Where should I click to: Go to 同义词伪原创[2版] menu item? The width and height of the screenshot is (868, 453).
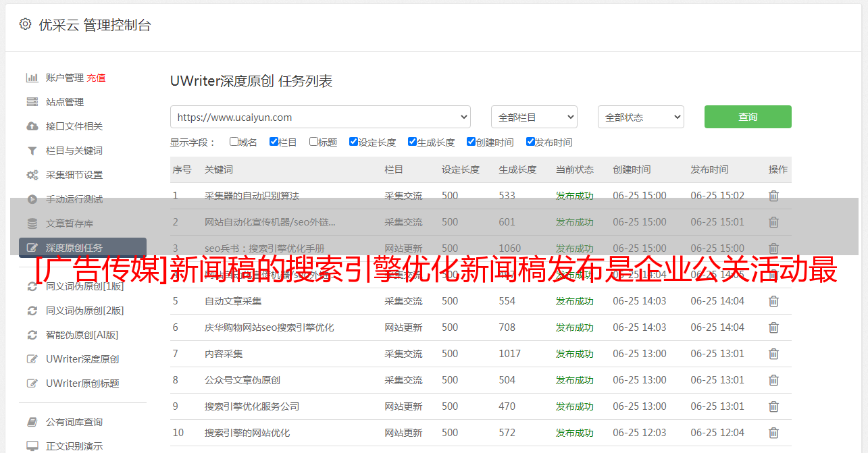tap(84, 311)
